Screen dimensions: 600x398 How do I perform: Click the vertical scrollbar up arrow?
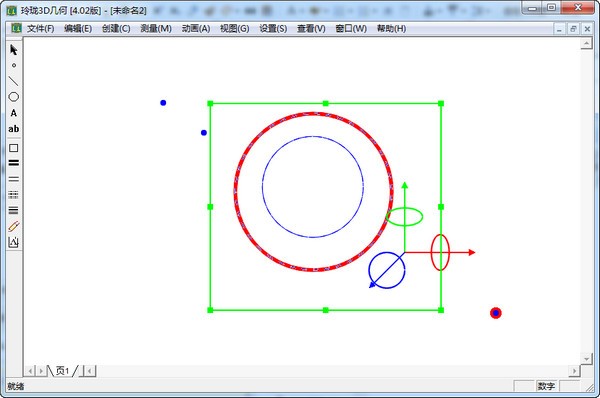(x=587, y=44)
